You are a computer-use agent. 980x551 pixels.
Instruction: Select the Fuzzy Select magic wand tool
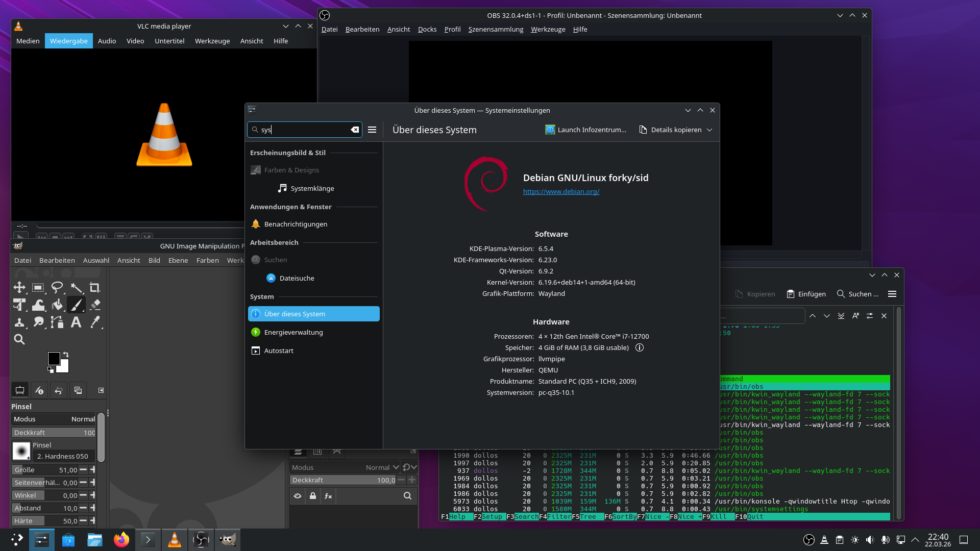click(x=76, y=288)
